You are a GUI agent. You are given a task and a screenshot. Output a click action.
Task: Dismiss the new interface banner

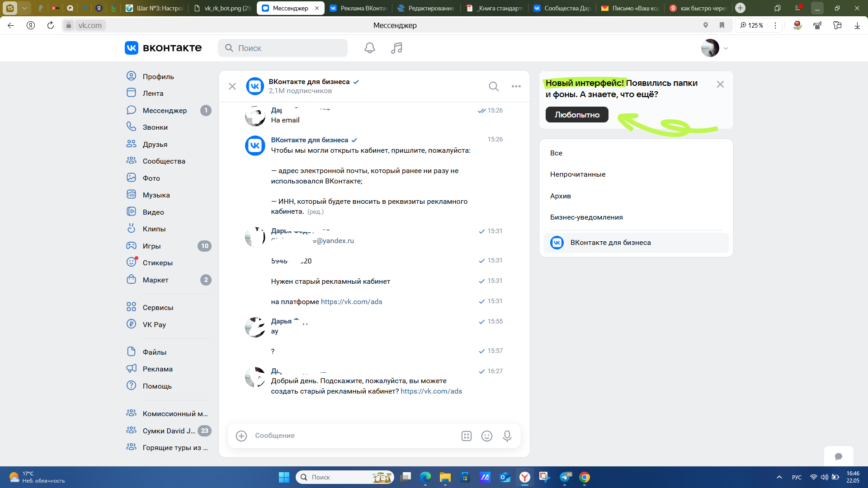720,84
